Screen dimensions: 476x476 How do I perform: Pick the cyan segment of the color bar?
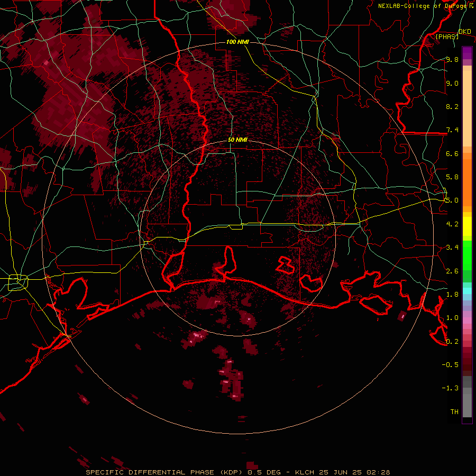click(x=467, y=291)
